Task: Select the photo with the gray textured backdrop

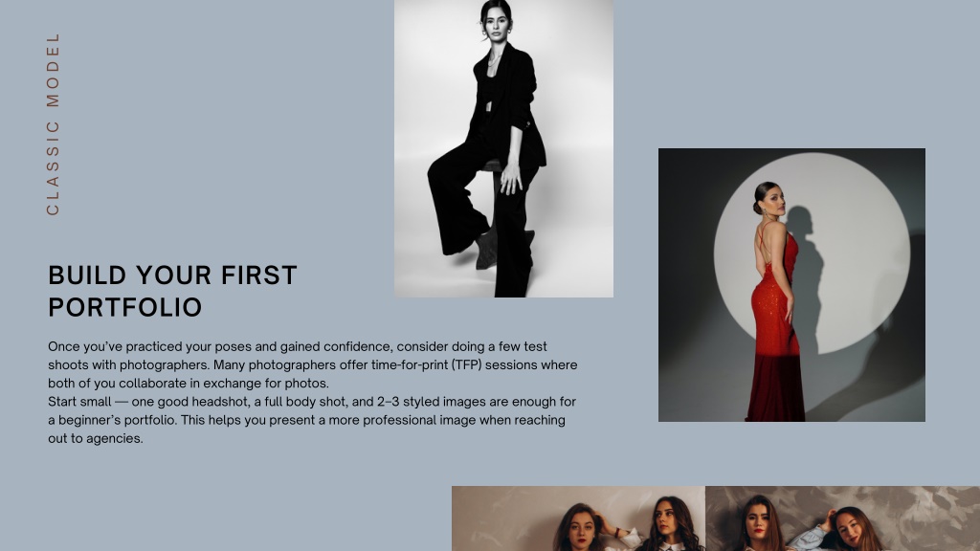Action: click(842, 518)
